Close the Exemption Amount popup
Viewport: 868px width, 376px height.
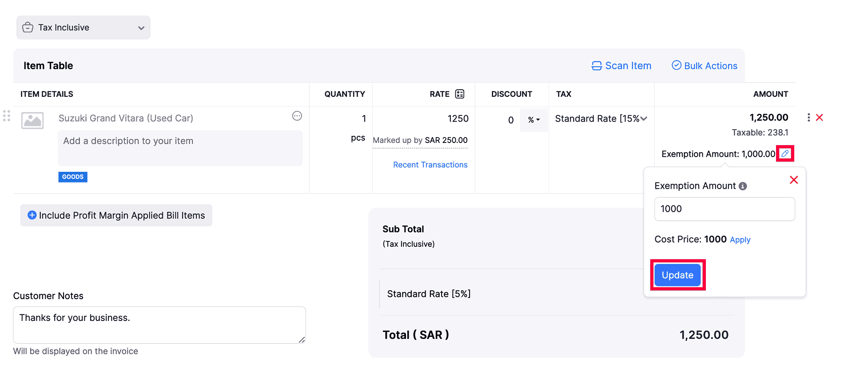pyautogui.click(x=794, y=180)
